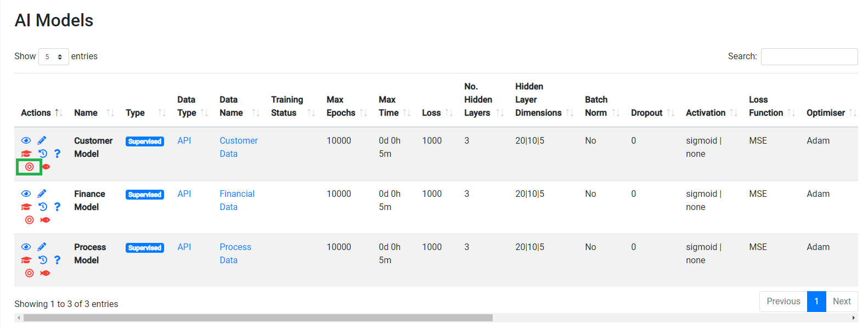Screen dimensions: 868x329
Task: Click the view icon for Customer Model
Action: [x=26, y=140]
